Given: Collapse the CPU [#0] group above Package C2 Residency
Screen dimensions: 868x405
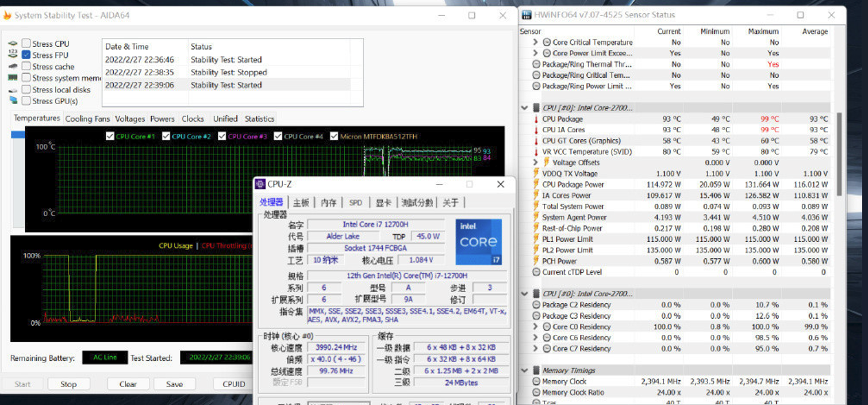Looking at the screenshot, I should click(524, 294).
